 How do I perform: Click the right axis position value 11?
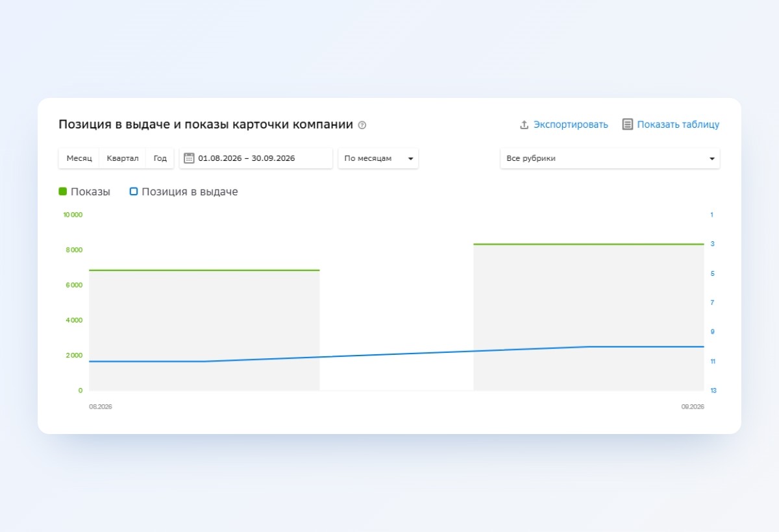pyautogui.click(x=713, y=361)
